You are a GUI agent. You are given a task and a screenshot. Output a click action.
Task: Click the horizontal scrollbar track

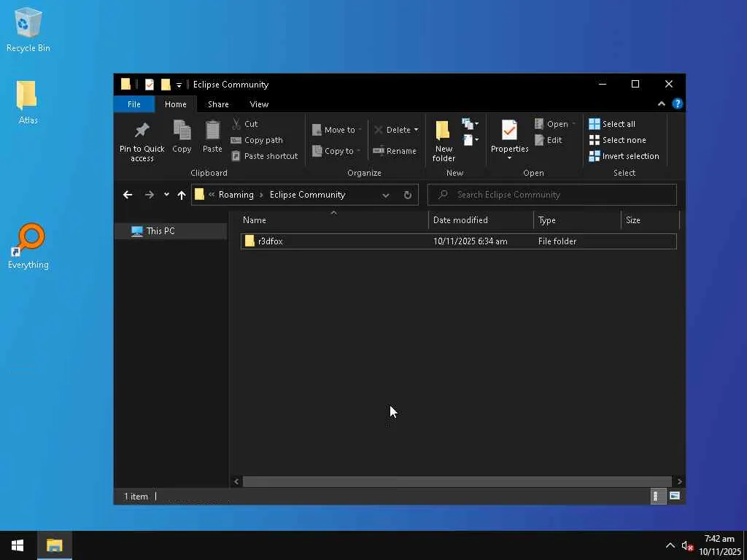point(457,481)
